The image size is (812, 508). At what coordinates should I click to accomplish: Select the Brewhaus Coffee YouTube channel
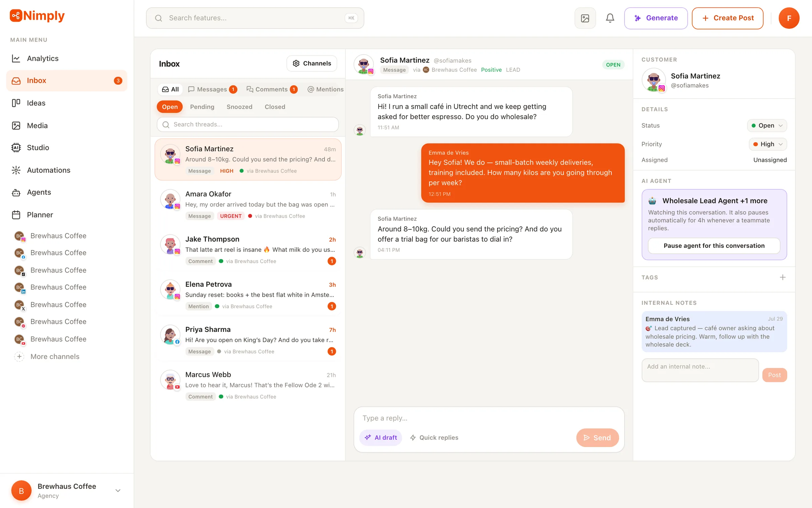[x=50, y=339]
